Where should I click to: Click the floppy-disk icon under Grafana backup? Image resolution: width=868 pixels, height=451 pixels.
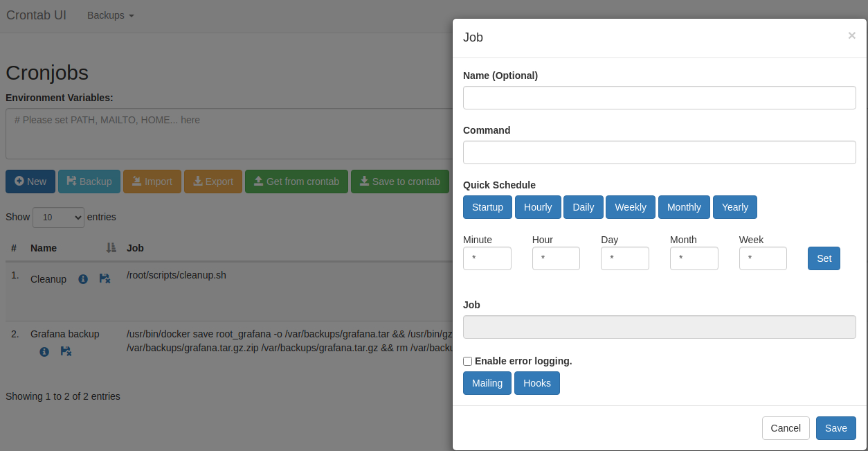coord(66,351)
